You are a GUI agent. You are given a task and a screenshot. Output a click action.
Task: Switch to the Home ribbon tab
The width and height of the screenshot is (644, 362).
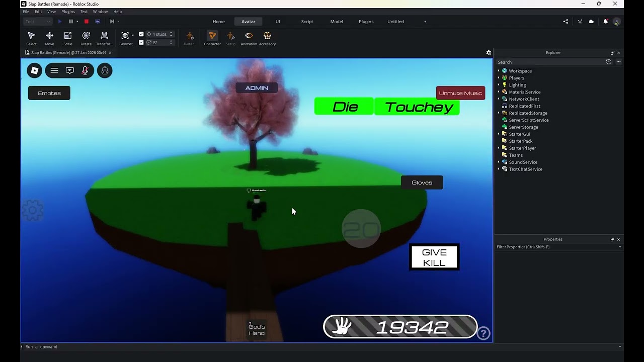(x=218, y=22)
